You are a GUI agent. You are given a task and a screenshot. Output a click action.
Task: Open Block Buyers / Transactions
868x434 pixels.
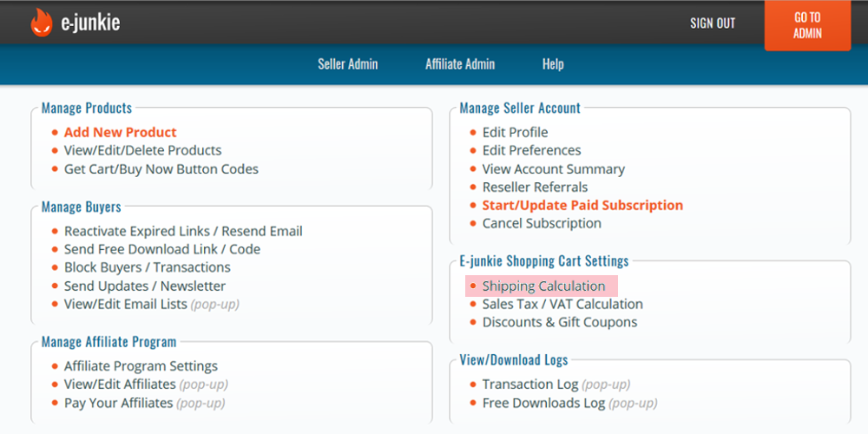tap(148, 267)
